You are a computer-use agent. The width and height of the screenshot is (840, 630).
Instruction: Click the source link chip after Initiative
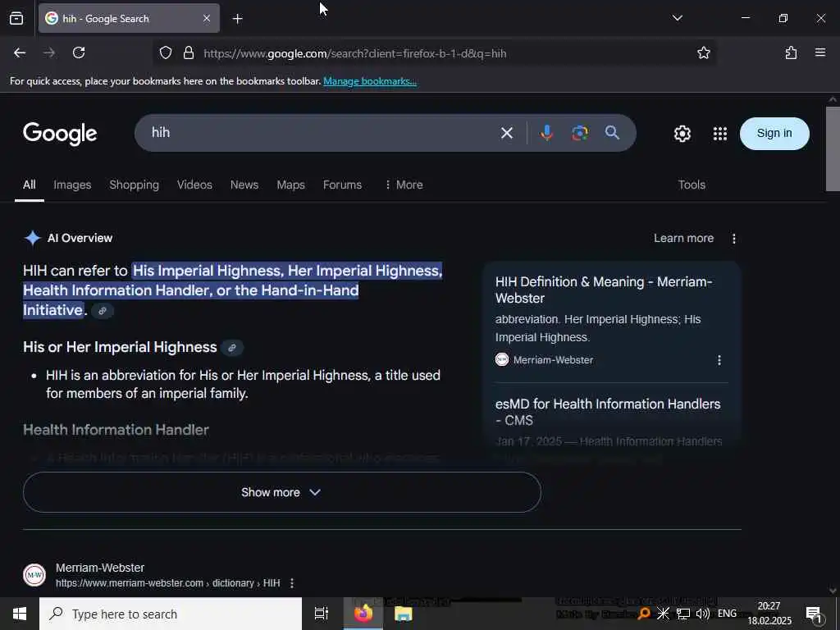103,311
